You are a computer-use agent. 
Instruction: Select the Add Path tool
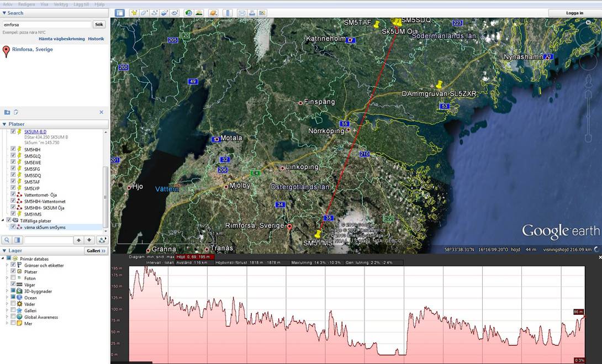(154, 13)
